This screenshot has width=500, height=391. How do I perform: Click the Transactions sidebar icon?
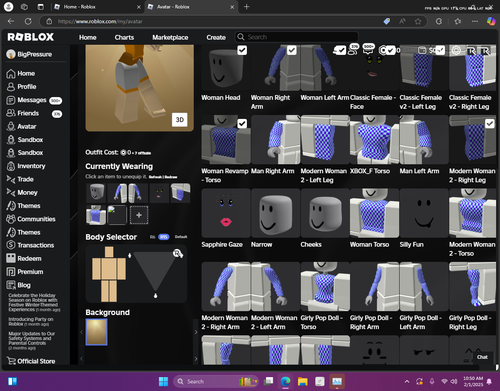pyautogui.click(x=11, y=245)
